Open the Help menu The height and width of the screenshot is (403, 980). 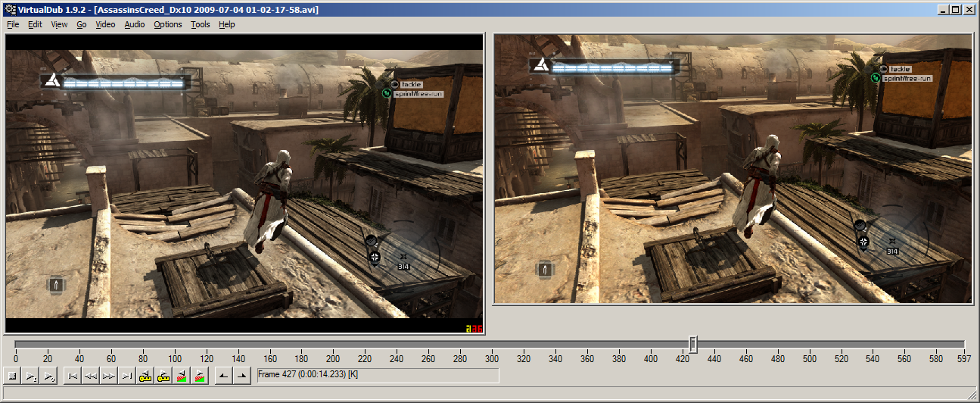point(227,24)
